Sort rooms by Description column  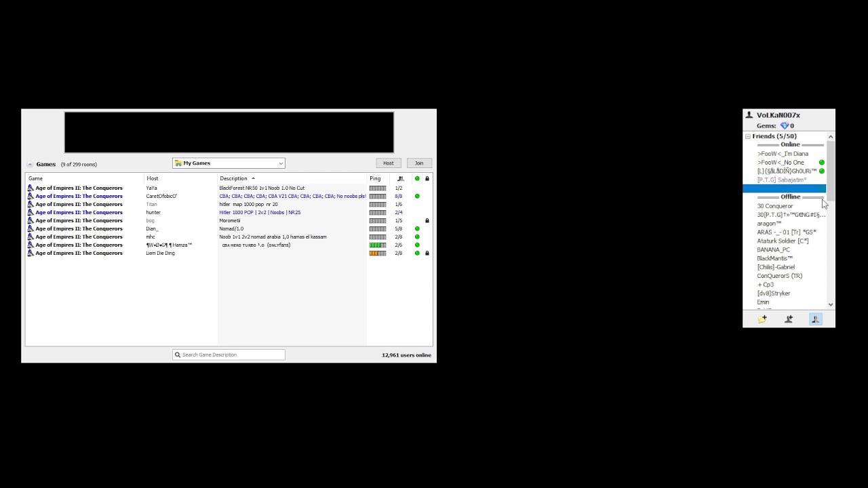point(233,178)
